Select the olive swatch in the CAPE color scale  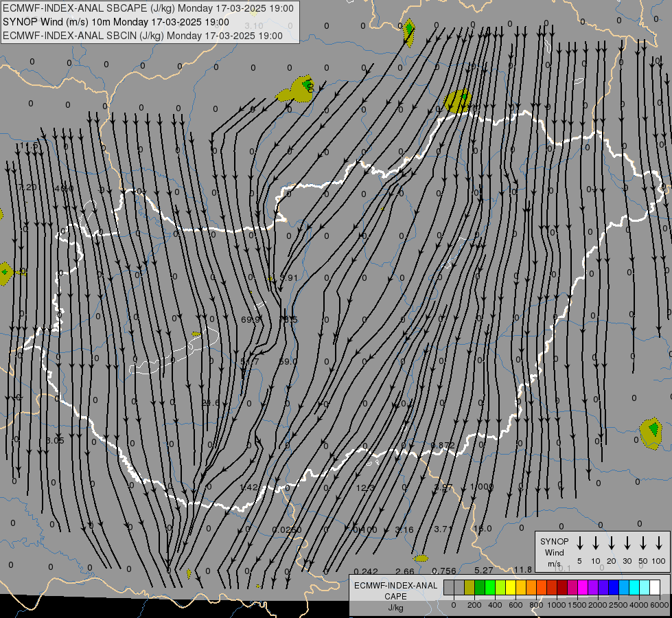pos(470,588)
